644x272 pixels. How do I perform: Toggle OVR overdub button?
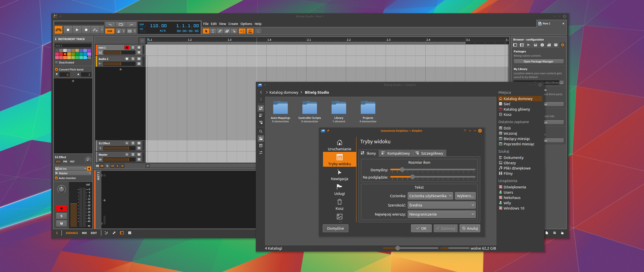coord(110,31)
